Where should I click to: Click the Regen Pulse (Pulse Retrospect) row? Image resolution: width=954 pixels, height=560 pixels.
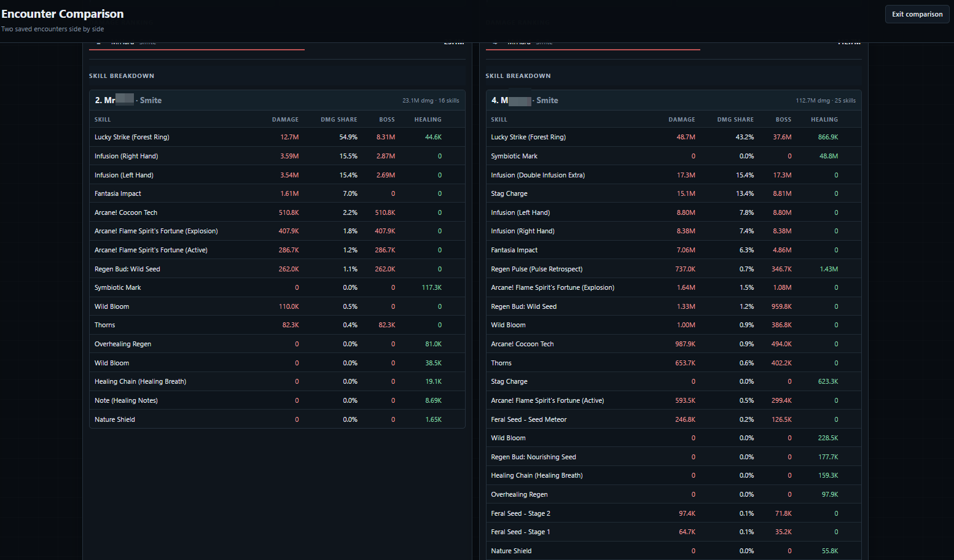[x=673, y=269]
